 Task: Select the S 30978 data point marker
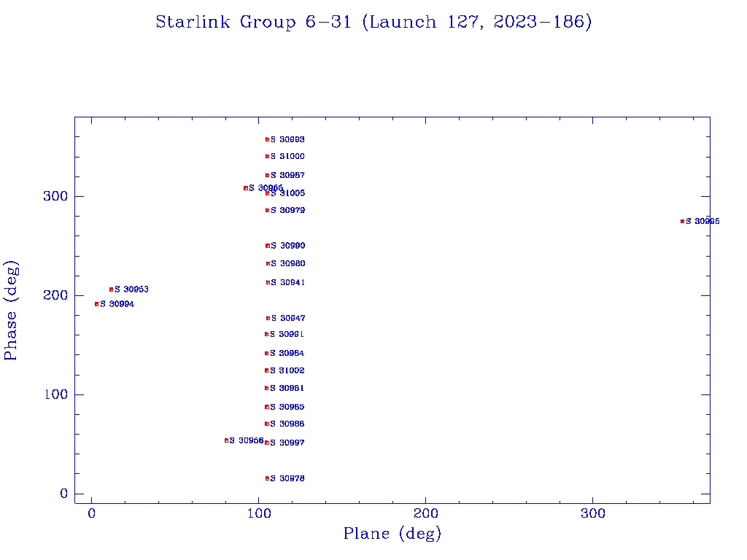267,478
